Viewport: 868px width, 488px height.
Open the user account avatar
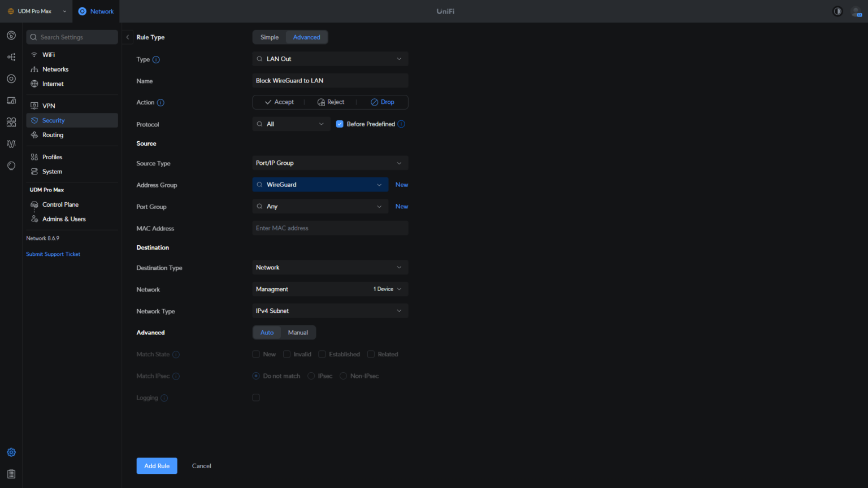coord(857,11)
